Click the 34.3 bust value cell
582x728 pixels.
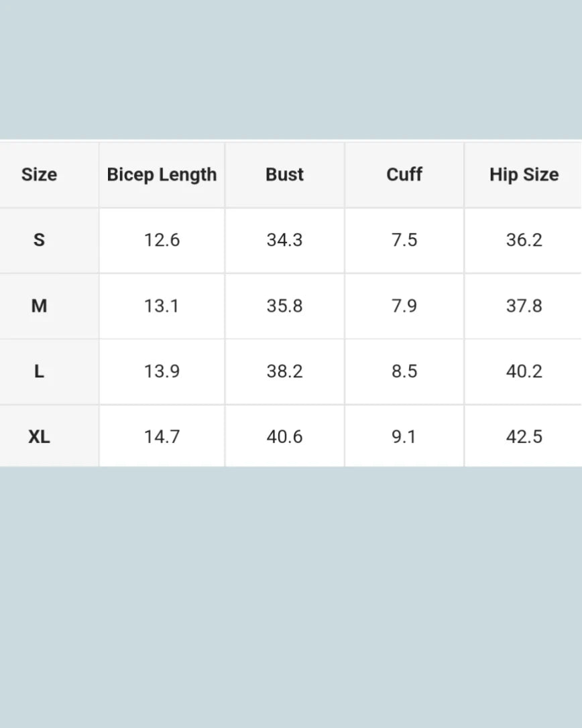pos(284,240)
